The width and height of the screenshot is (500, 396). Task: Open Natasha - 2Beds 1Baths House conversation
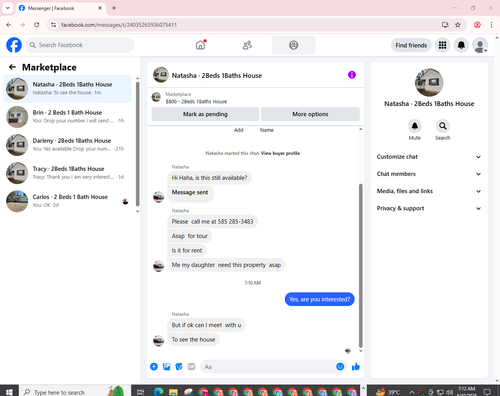tap(68, 89)
